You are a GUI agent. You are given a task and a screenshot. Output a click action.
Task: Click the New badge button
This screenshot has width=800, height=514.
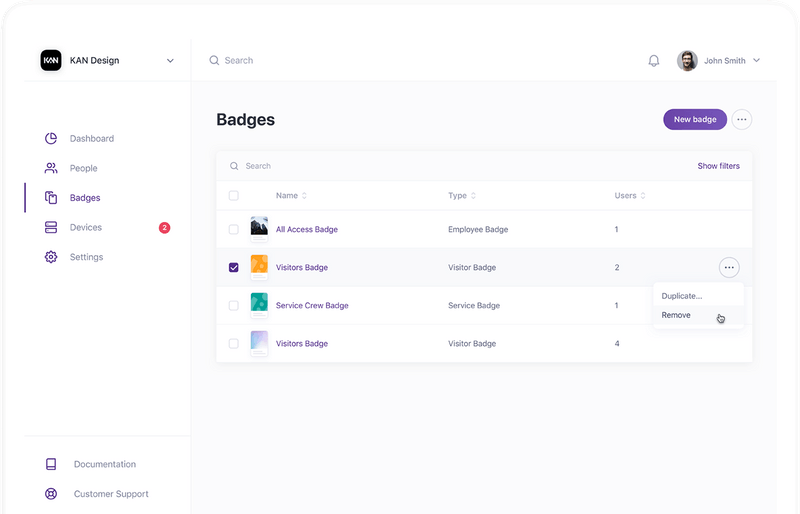[x=695, y=120]
